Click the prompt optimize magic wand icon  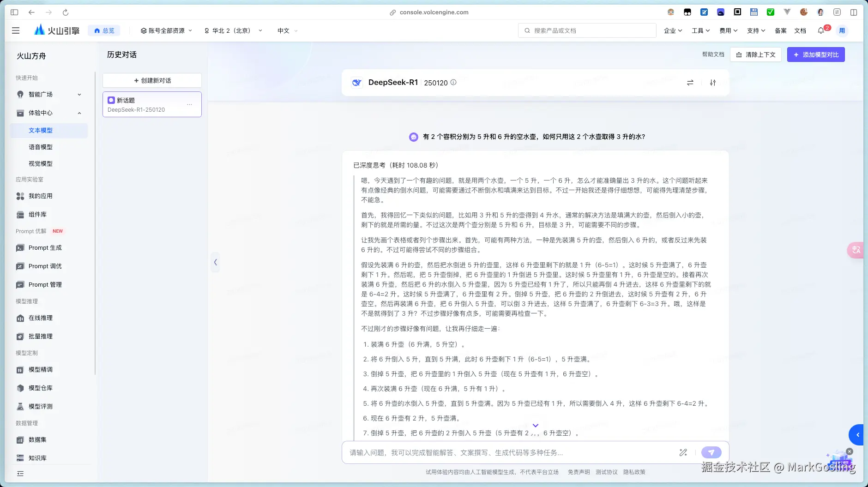coord(683,452)
